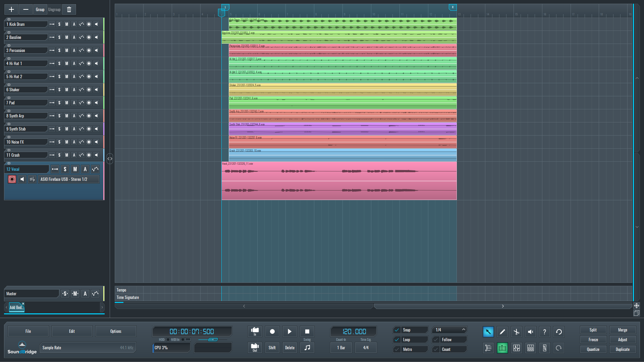Toggle visibility eye above Pad track
This screenshot has width=644, height=362.
[x=9, y=98]
